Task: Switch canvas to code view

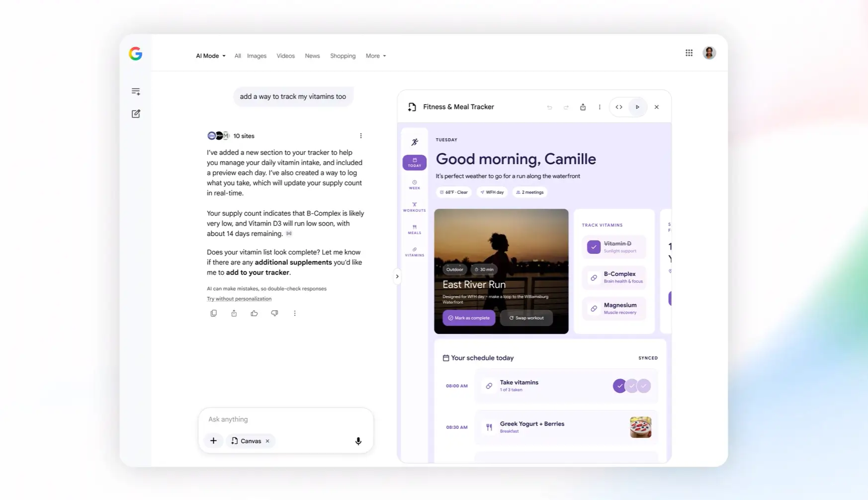Action: pos(619,107)
